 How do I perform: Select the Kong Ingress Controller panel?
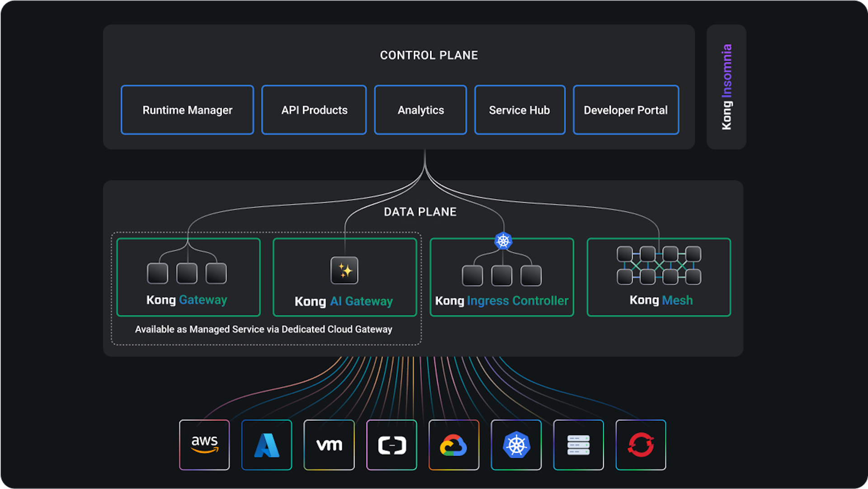(501, 277)
